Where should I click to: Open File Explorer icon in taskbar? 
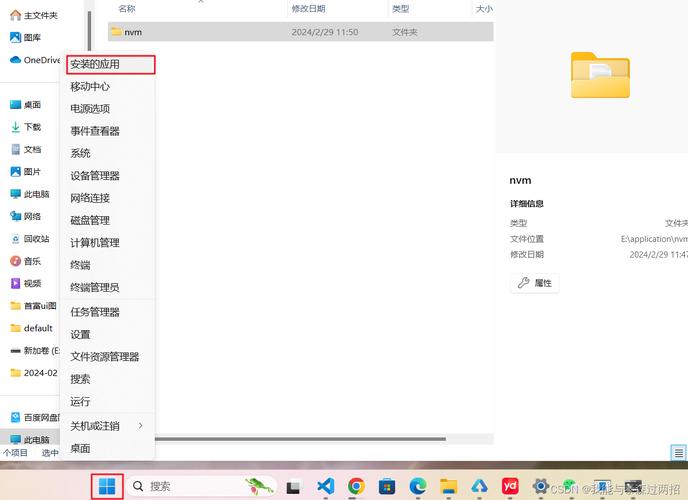pos(449,487)
